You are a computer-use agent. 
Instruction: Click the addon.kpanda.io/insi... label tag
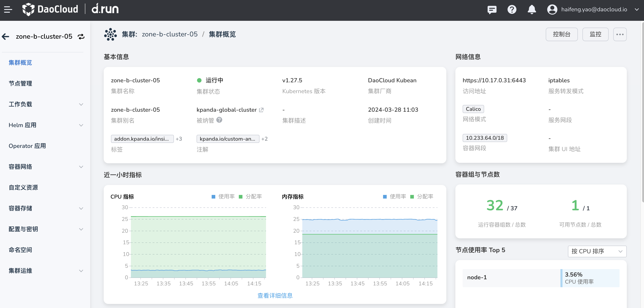(142, 139)
